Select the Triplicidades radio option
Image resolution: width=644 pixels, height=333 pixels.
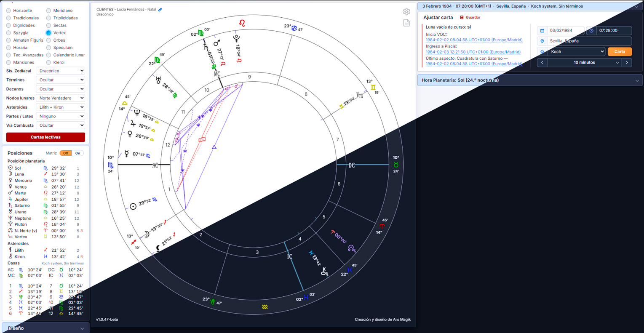tap(48, 18)
